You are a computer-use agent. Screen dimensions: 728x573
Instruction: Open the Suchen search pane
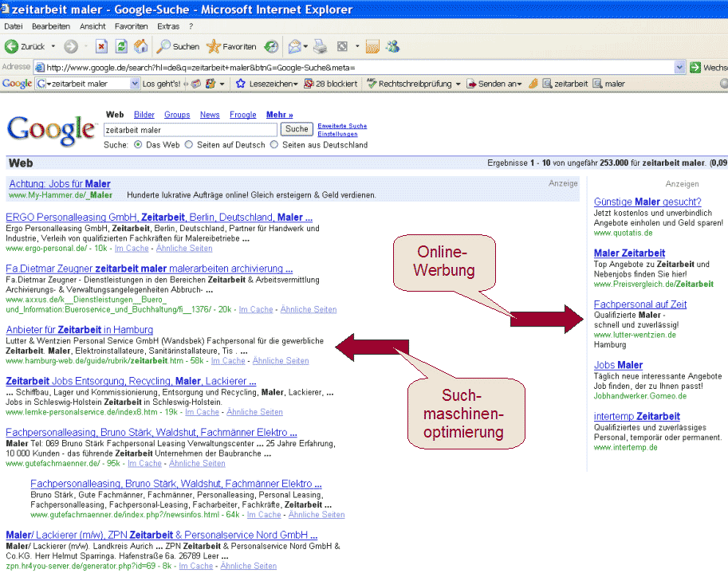point(178,46)
